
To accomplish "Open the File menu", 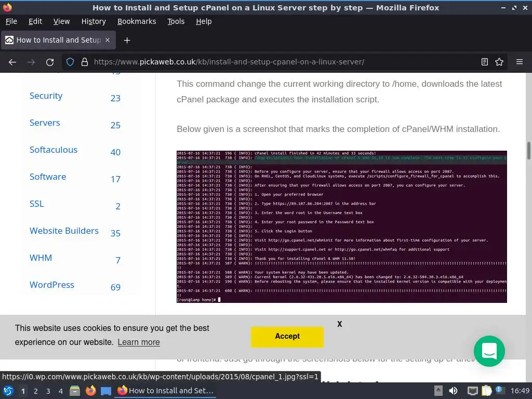I will click(11, 21).
